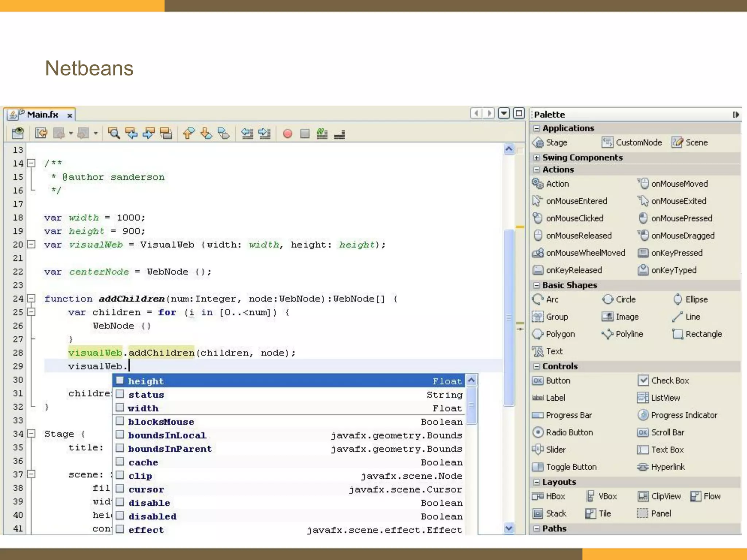
Task: Select the Radio Button palette control
Action: (562, 432)
